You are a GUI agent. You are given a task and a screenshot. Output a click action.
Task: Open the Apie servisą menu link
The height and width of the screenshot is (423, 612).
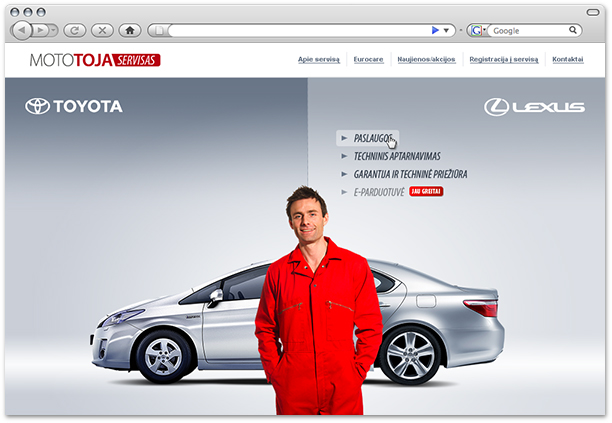pyautogui.click(x=319, y=59)
